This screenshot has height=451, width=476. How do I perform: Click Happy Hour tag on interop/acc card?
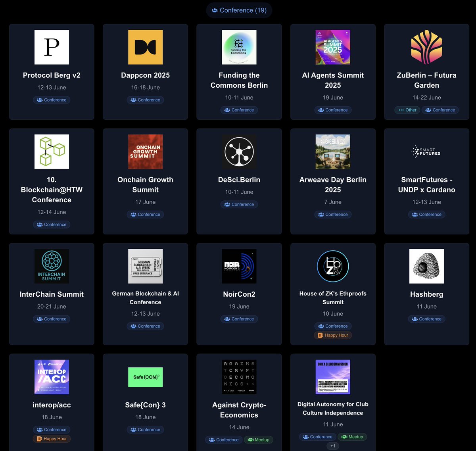coord(52,439)
